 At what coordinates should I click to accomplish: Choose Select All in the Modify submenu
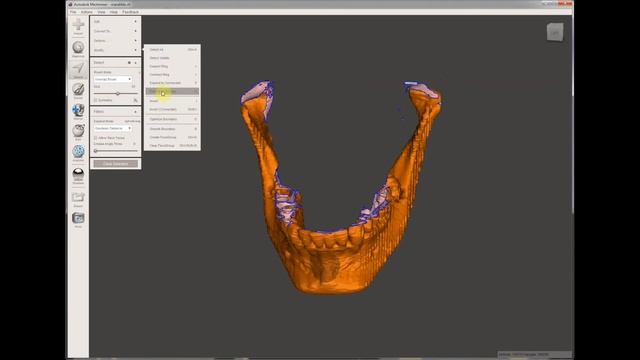(173, 49)
